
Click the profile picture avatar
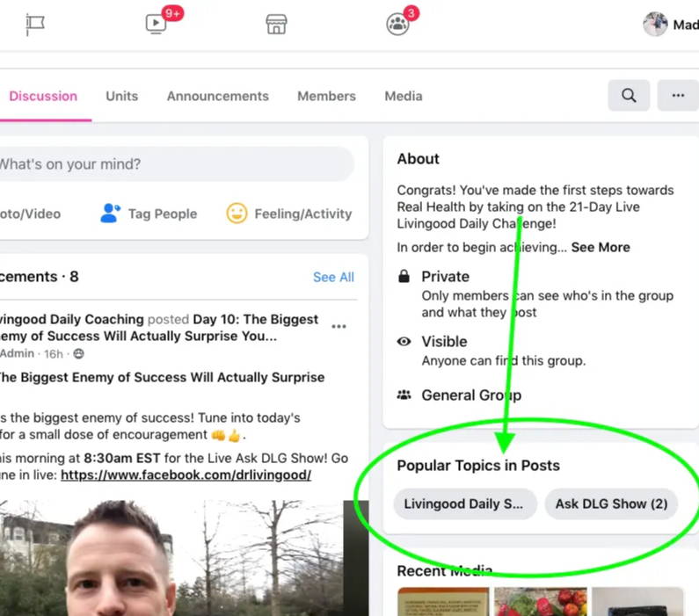[x=655, y=24]
